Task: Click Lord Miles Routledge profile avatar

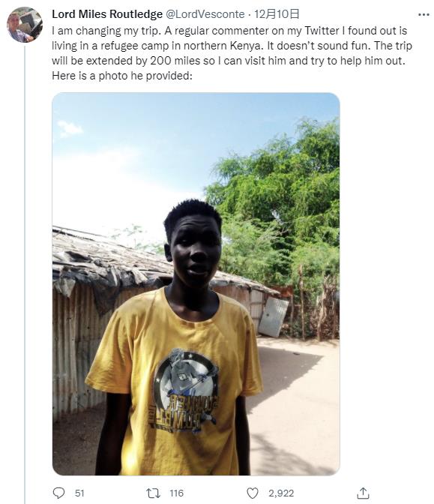Action: pyautogui.click(x=25, y=25)
